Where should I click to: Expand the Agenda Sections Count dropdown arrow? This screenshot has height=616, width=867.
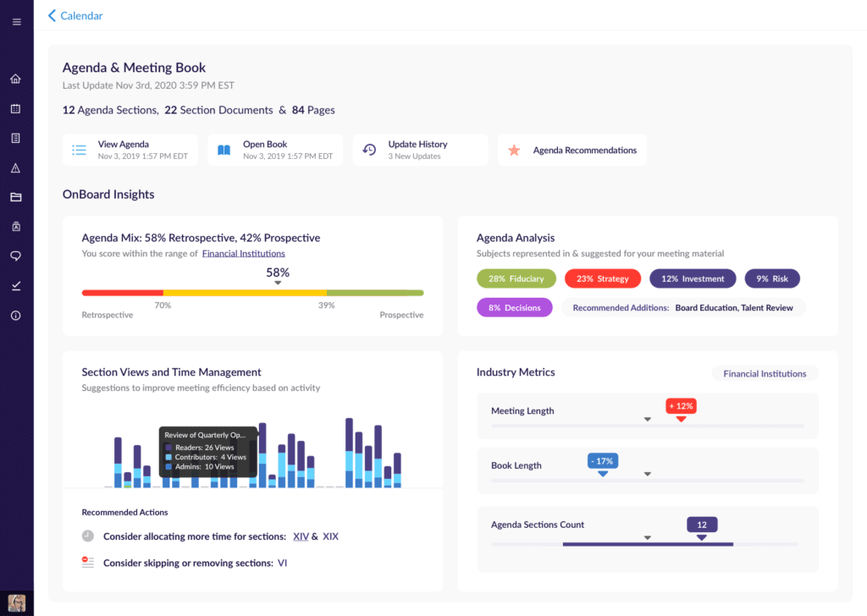point(649,536)
